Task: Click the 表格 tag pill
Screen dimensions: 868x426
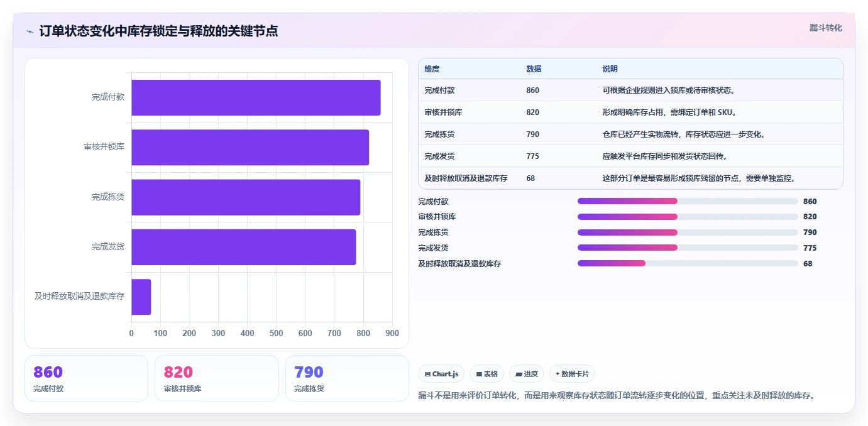Action: pyautogui.click(x=487, y=374)
